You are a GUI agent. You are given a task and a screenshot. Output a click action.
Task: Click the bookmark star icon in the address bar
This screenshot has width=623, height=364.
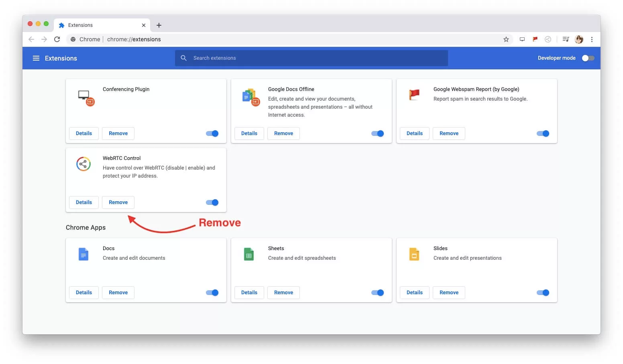[506, 39]
